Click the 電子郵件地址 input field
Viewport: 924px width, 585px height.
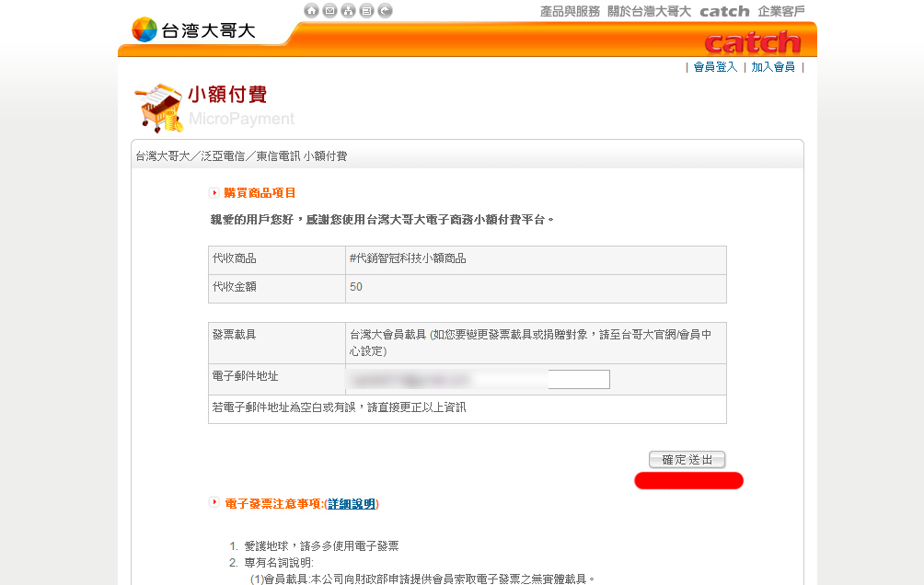[x=479, y=379]
